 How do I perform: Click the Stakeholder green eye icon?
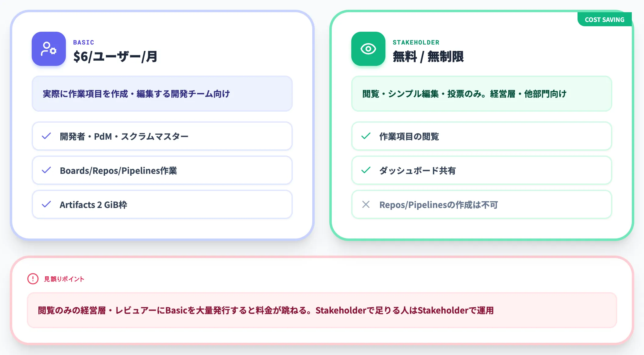coord(368,49)
